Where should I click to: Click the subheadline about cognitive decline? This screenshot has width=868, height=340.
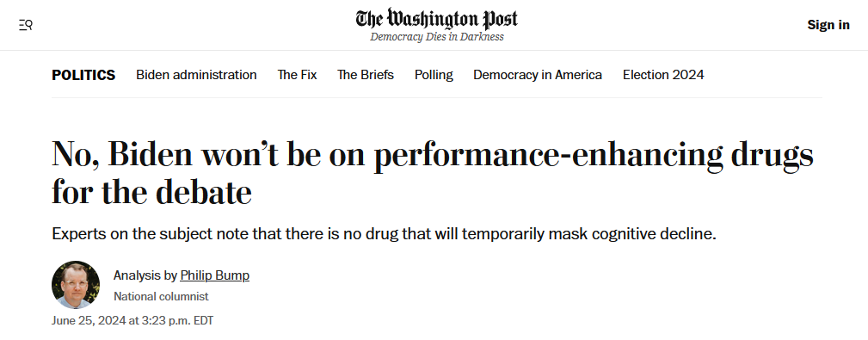tap(385, 233)
